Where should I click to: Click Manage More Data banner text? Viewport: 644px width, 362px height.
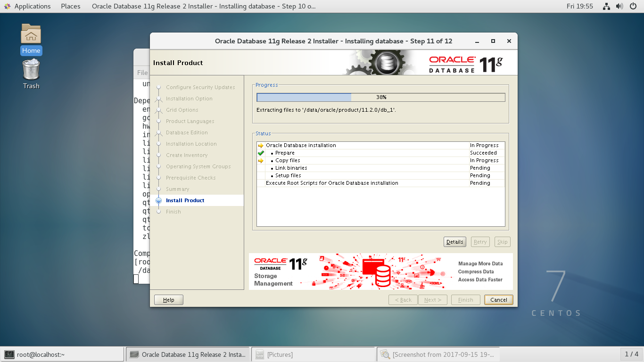480,264
